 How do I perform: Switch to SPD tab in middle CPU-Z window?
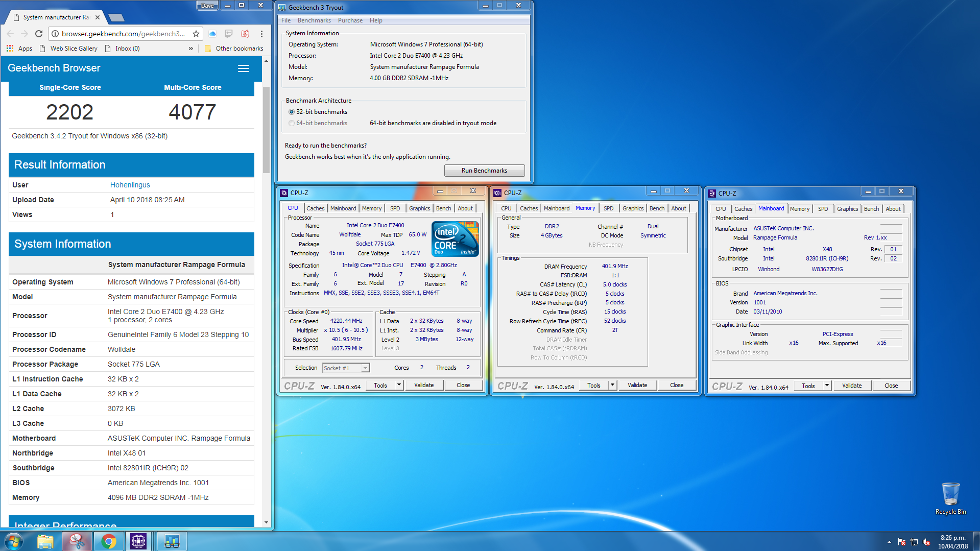coord(609,208)
